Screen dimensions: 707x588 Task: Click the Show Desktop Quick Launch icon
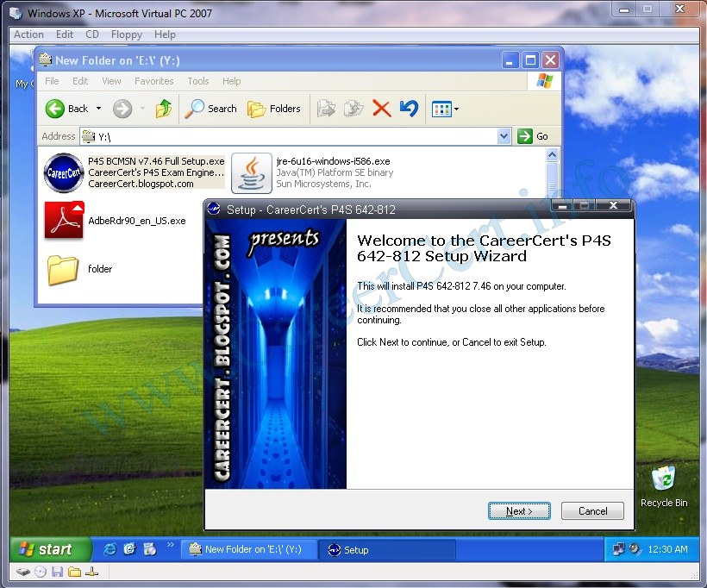coord(129,549)
